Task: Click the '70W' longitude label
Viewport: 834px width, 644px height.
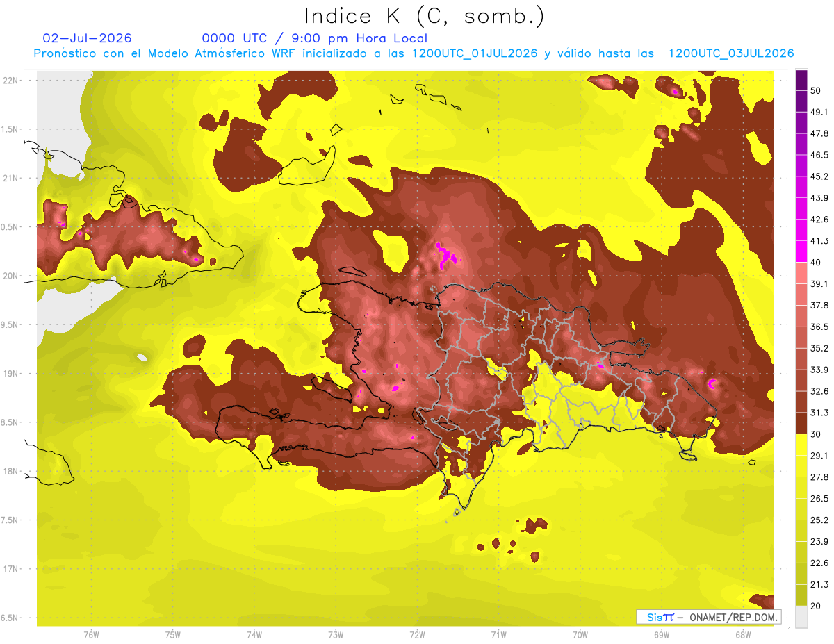Action: click(580, 635)
